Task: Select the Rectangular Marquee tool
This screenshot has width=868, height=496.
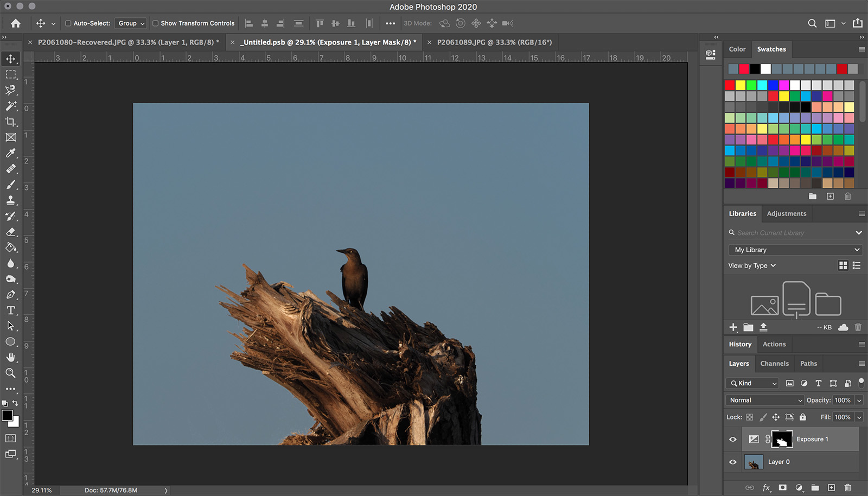Action: (x=10, y=74)
